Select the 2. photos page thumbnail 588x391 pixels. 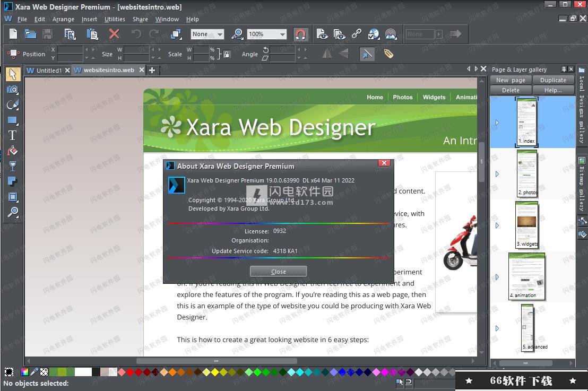click(x=527, y=173)
